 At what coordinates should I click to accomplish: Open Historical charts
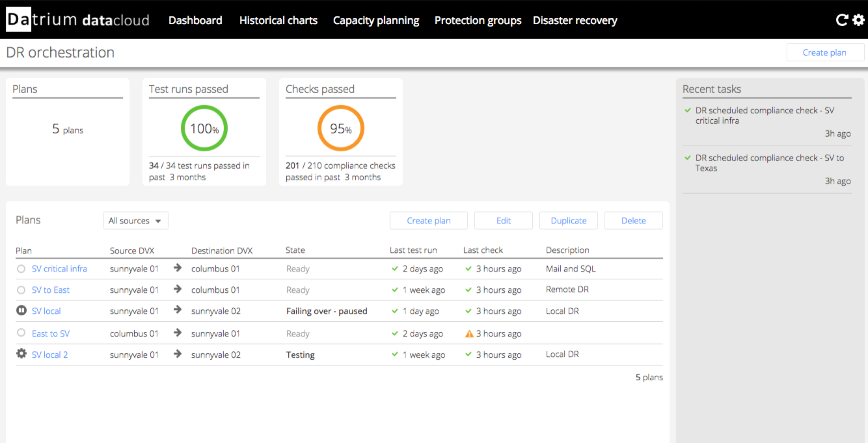pyautogui.click(x=278, y=20)
